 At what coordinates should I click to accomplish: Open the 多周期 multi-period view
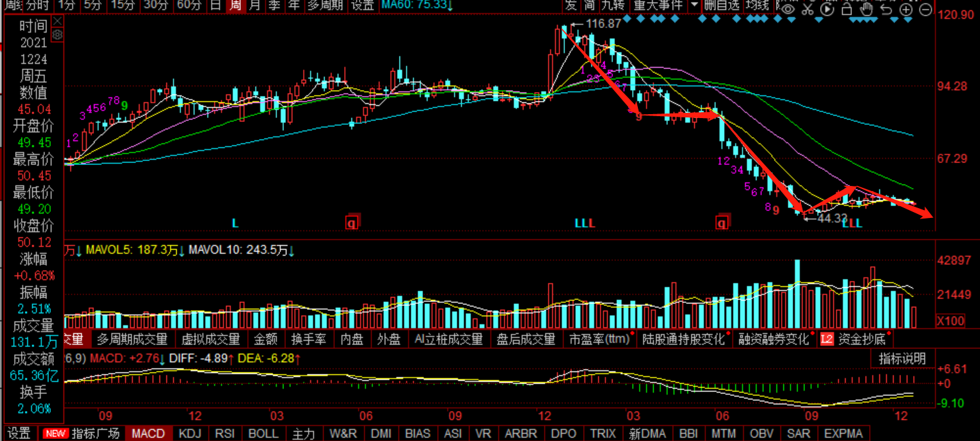324,5
